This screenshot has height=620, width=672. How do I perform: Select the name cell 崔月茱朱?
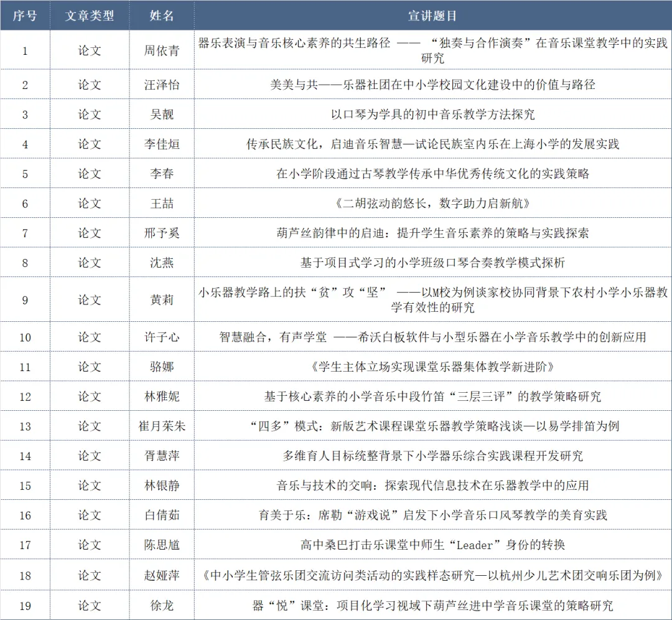[162, 426]
